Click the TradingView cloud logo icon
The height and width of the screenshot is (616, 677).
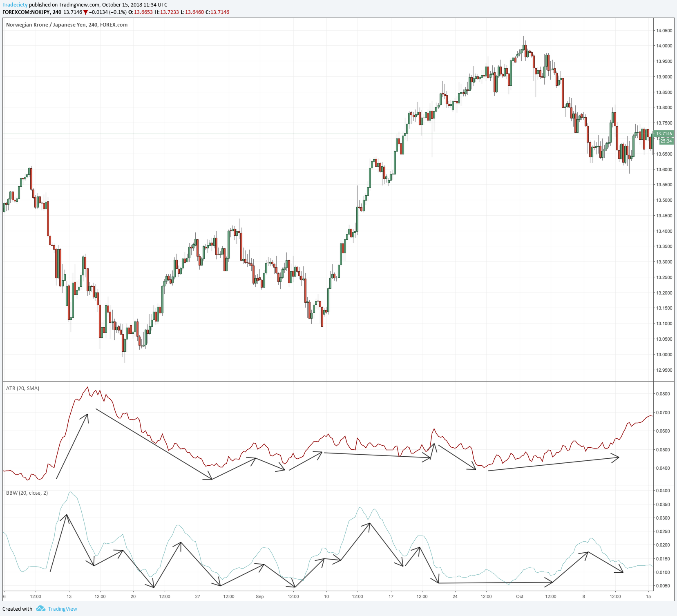pos(40,609)
